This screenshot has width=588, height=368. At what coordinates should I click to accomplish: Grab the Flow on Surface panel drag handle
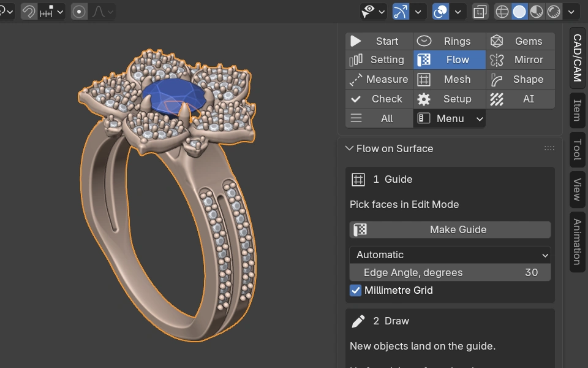(x=549, y=148)
